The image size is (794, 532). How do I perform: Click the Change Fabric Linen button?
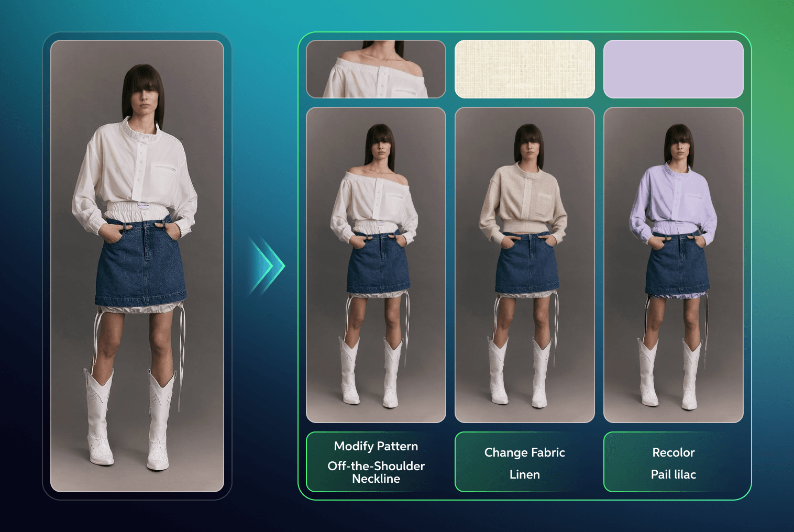pos(525,462)
